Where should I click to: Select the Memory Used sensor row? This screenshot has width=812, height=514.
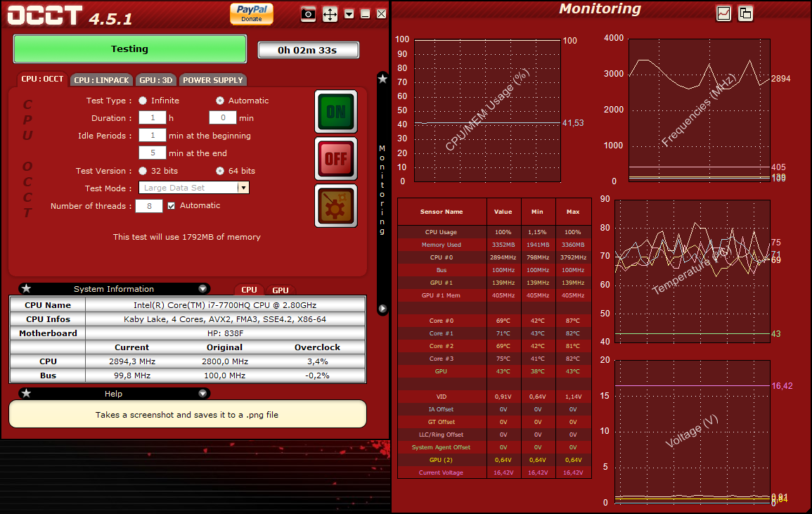[494, 245]
